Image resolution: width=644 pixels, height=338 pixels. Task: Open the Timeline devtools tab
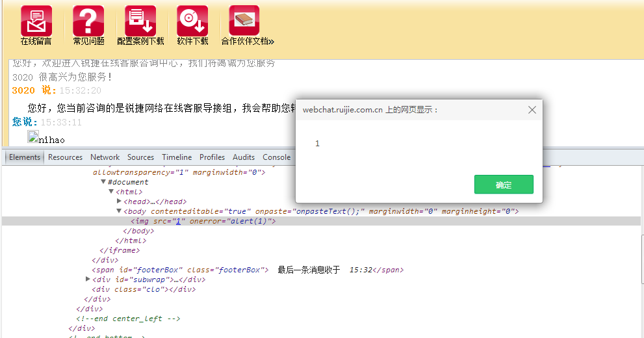tap(177, 157)
